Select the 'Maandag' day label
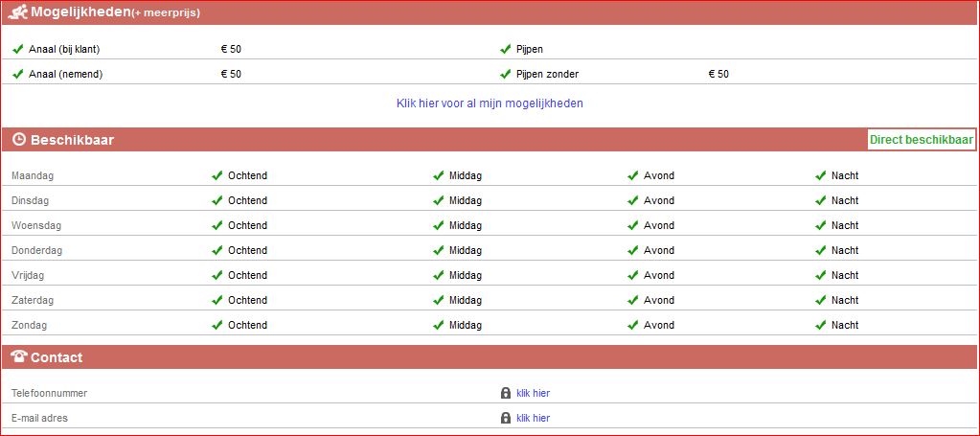The width and height of the screenshot is (980, 436). tap(33, 175)
